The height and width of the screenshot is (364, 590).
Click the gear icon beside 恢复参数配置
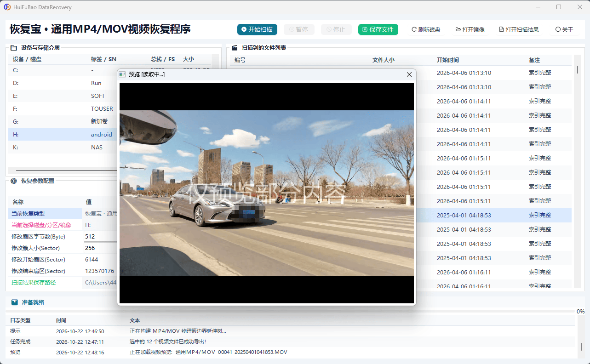click(14, 181)
